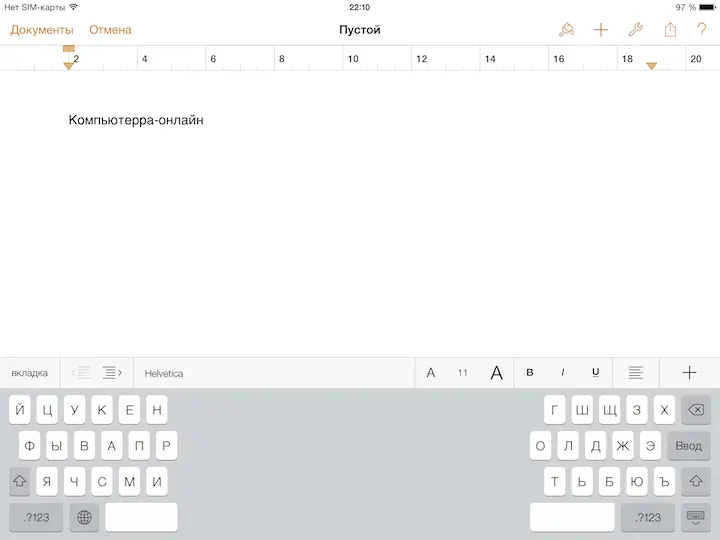Tap the О key

click(x=540, y=445)
